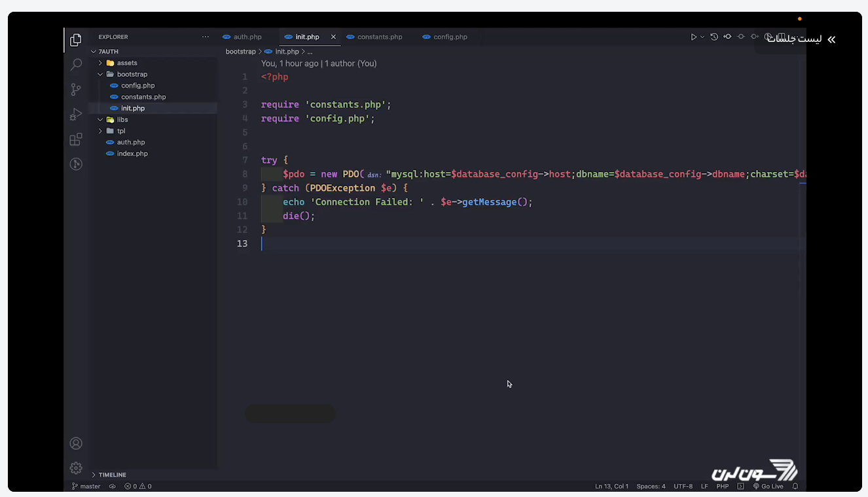The image size is (868, 497).
Task: Click the GitLens author codelens text
Action: [x=319, y=63]
